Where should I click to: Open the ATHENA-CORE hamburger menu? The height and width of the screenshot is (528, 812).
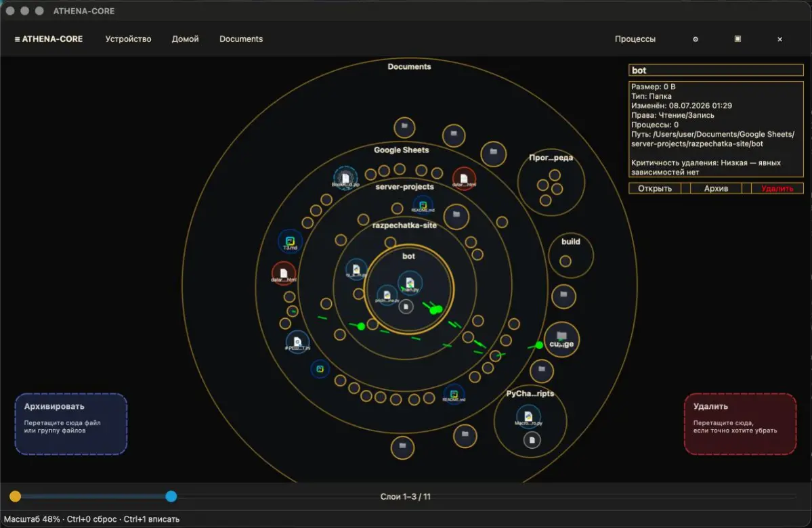point(49,39)
